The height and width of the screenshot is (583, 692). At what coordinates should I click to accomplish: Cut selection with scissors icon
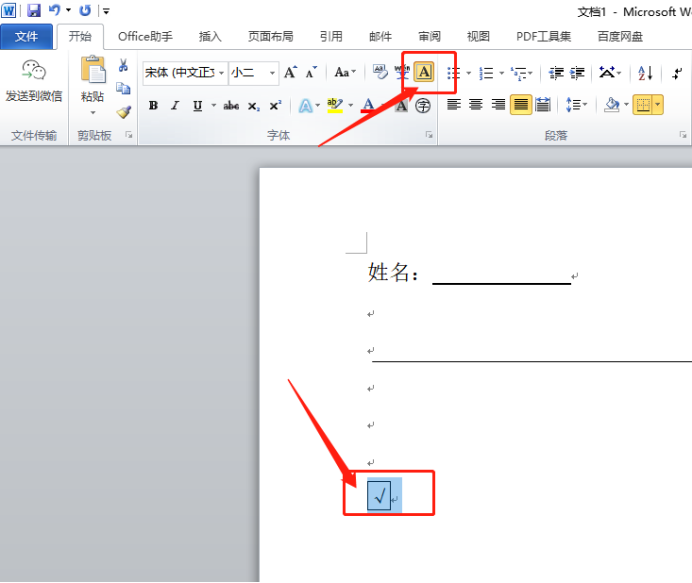pos(123,65)
